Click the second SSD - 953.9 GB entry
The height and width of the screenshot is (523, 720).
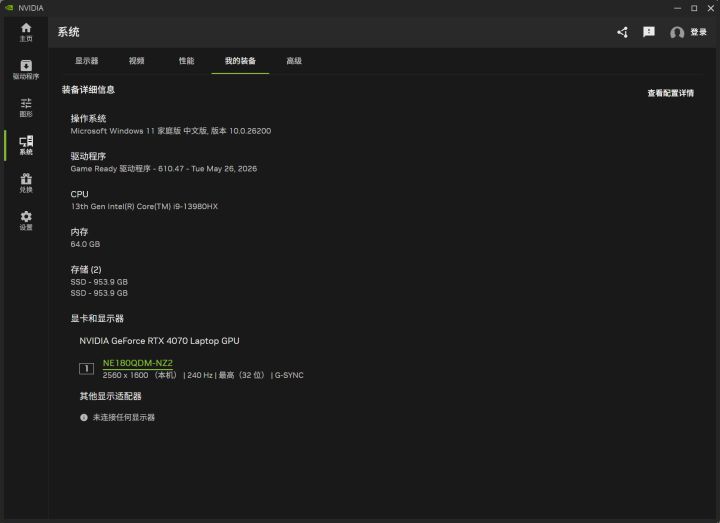(x=99, y=293)
